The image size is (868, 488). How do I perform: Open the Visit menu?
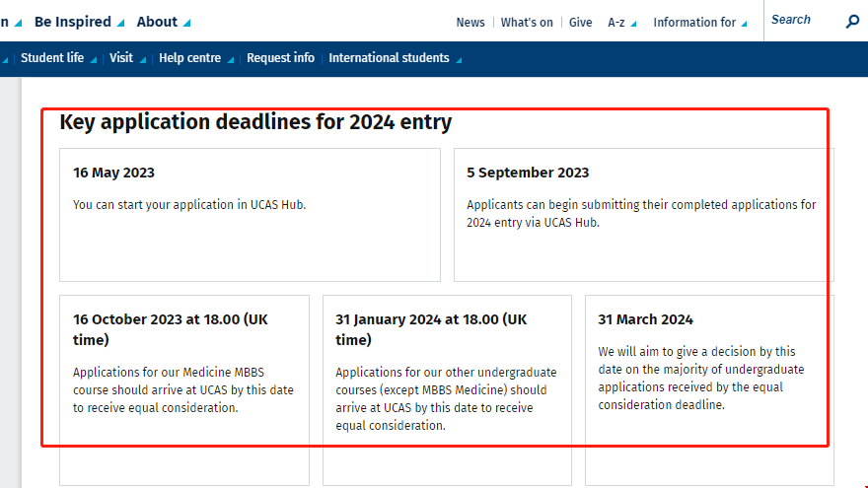(x=127, y=58)
